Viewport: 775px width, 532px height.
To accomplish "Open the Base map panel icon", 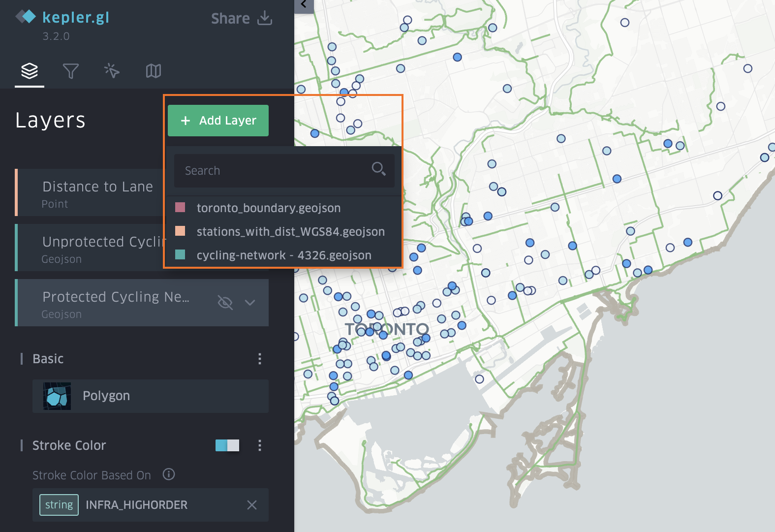I will point(153,71).
